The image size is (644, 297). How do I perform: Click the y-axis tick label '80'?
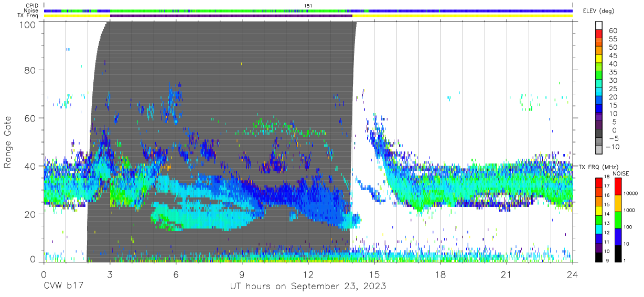coord(31,70)
